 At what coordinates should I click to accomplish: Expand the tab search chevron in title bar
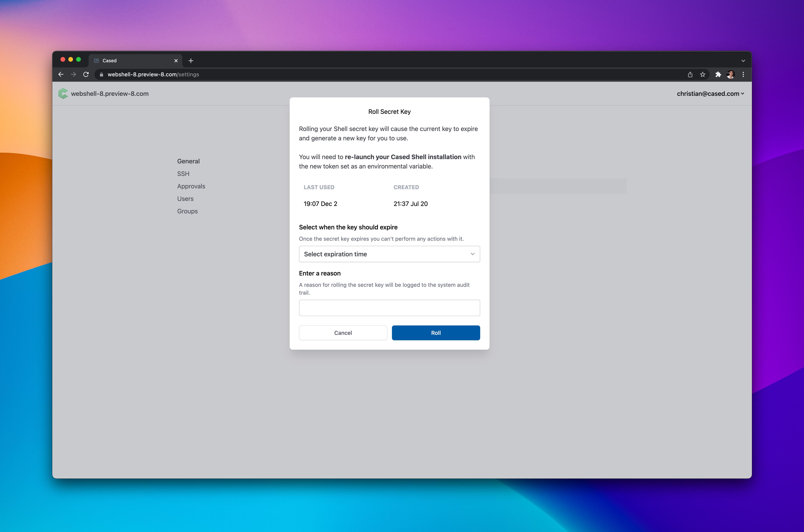pyautogui.click(x=743, y=61)
